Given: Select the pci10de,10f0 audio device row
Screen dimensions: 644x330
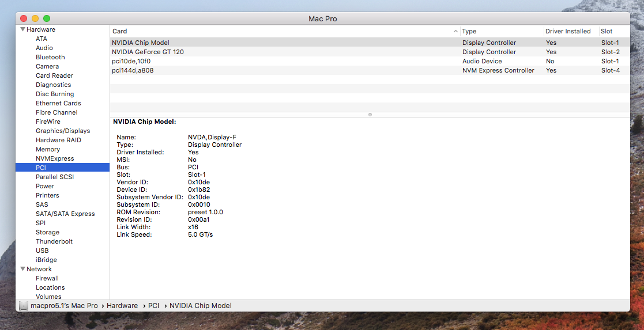Looking at the screenshot, I should point(370,61).
